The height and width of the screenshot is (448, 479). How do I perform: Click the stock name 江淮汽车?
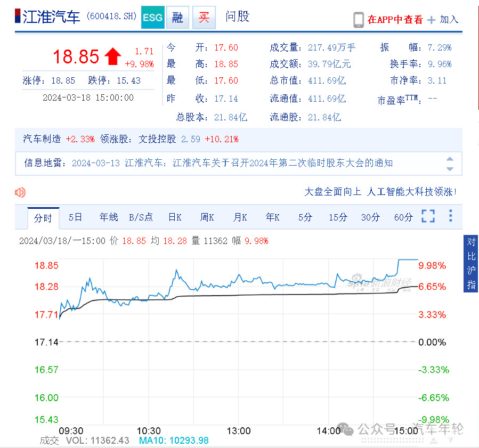51,17
